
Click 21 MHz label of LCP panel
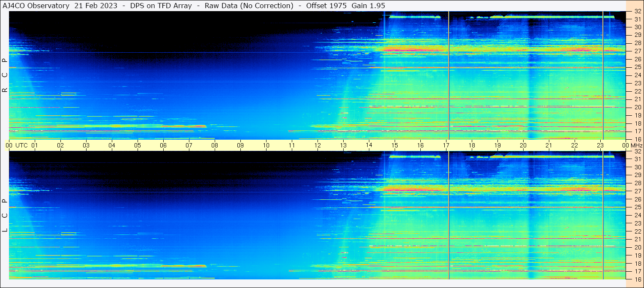pos(638,239)
